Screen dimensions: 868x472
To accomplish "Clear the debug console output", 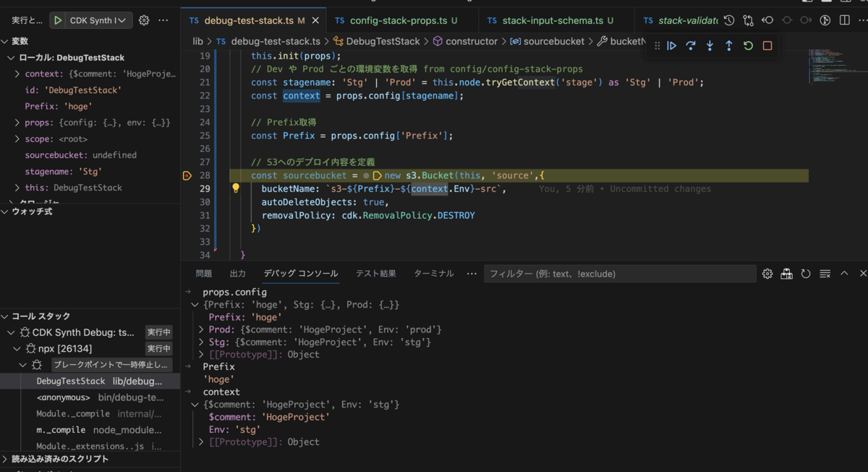I will click(825, 274).
